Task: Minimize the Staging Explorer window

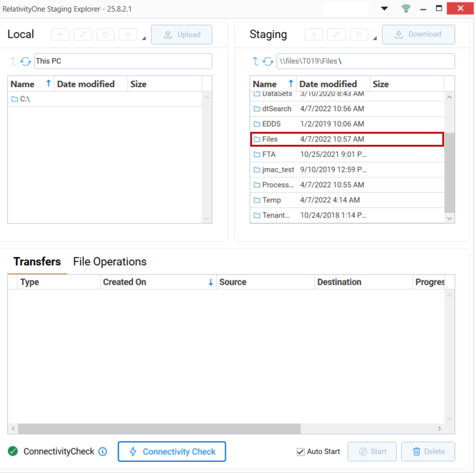Action: click(x=423, y=9)
